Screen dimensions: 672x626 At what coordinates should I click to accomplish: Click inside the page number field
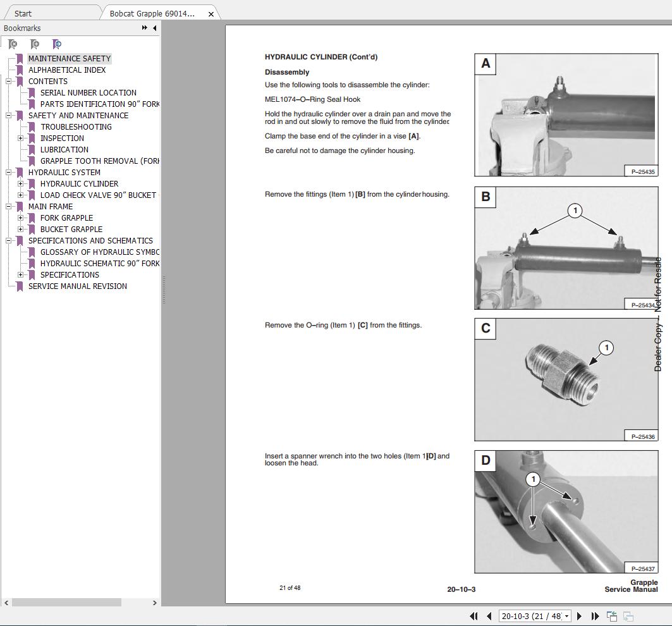531,616
